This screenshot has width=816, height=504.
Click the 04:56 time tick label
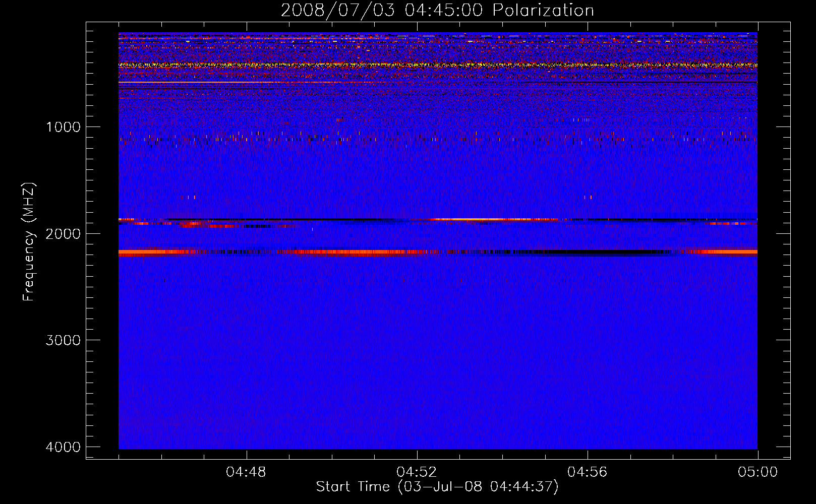point(587,472)
